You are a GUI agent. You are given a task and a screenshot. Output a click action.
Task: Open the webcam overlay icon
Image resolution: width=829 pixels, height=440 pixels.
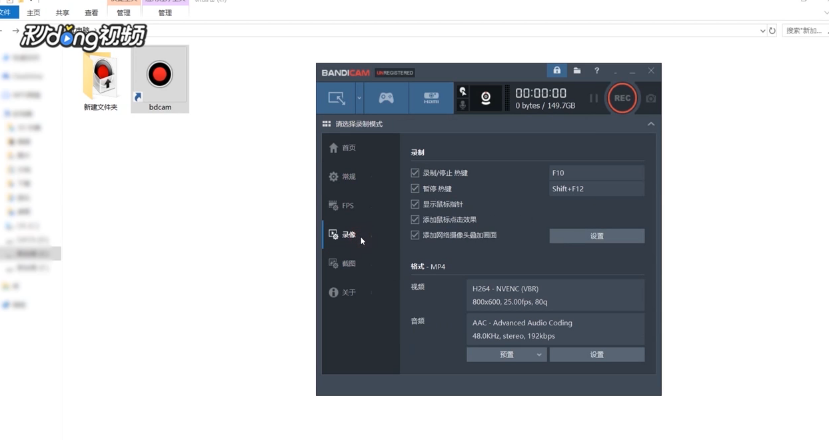click(485, 98)
